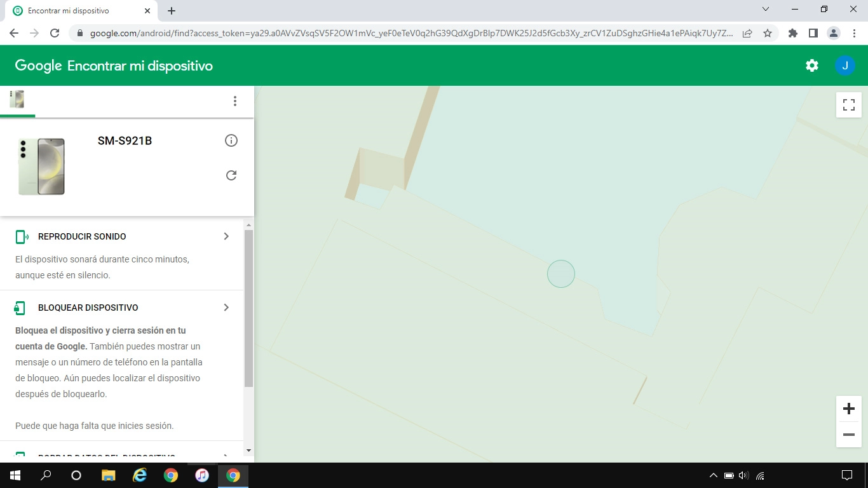
Task: Open device info via the info icon
Action: point(231,140)
